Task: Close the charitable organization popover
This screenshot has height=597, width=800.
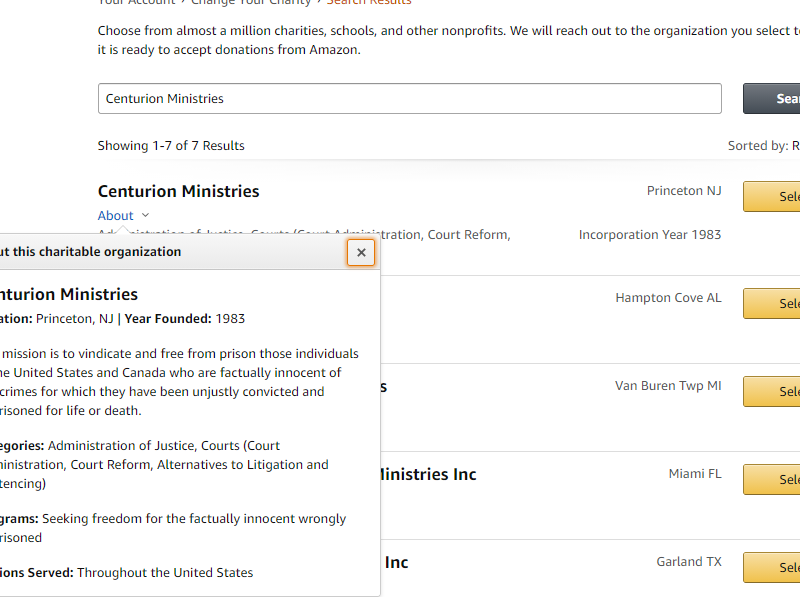Action: click(x=361, y=253)
